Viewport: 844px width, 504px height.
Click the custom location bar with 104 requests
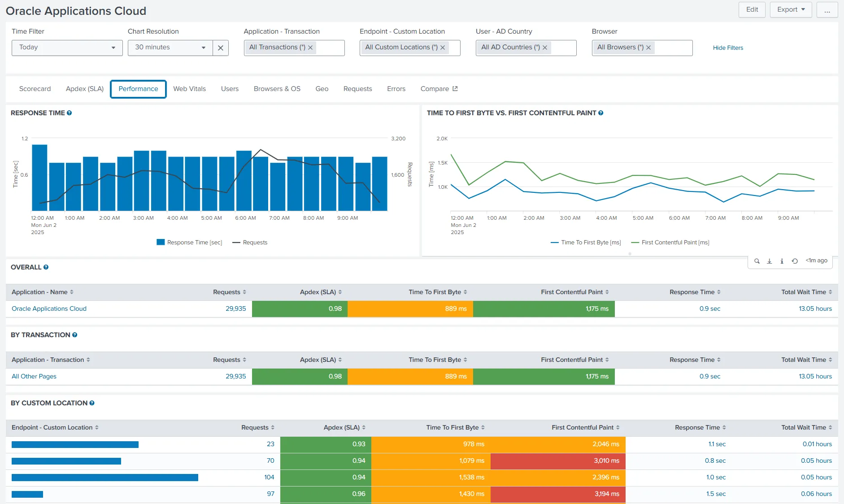(105, 478)
